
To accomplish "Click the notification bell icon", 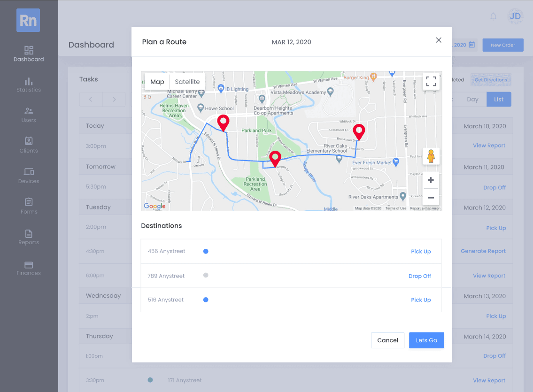I will pyautogui.click(x=493, y=16).
